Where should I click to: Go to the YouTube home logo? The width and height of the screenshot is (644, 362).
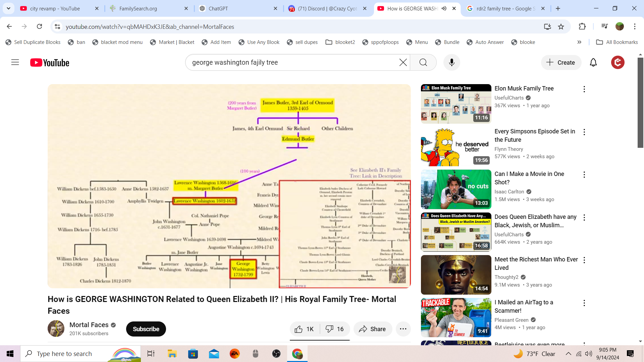point(50,63)
